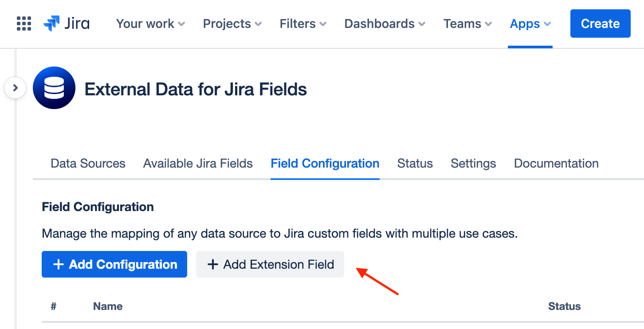Expand the collapsed left sidebar chevron
Viewport: 644px width, 329px height.
coord(15,88)
